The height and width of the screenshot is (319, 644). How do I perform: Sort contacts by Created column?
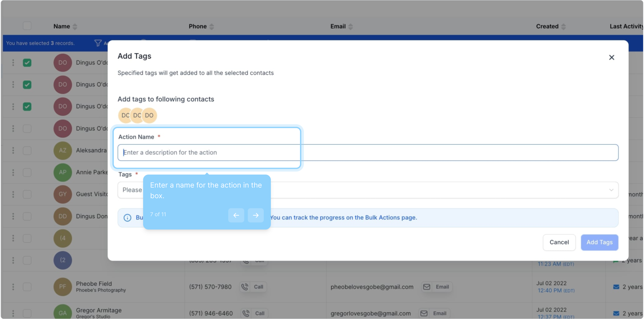point(563,27)
